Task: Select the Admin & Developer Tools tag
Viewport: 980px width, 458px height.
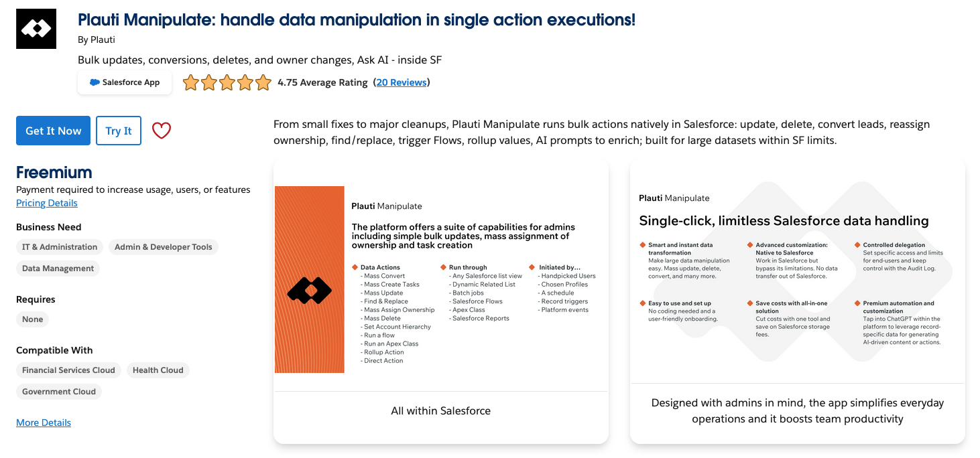Action: click(164, 247)
